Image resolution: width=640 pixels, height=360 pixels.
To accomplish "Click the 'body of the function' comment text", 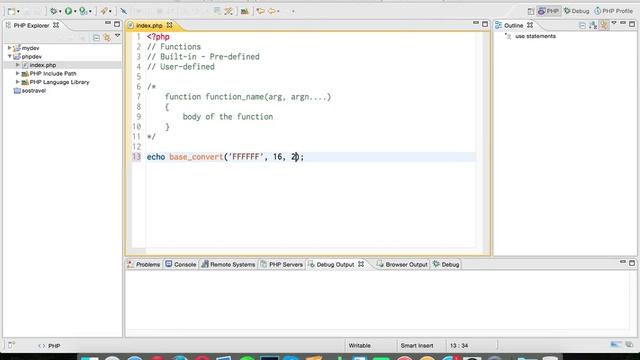I will click(228, 117).
